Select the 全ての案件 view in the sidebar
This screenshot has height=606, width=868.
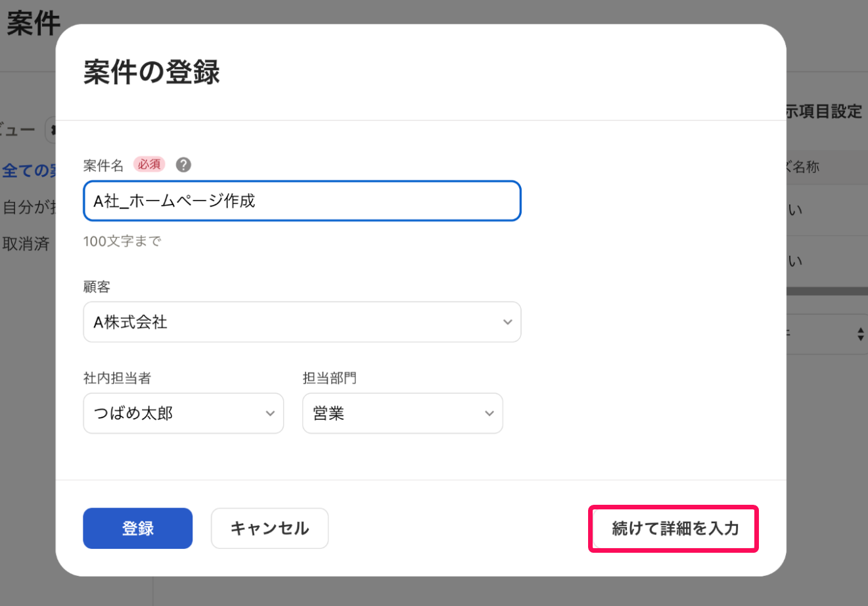(x=29, y=171)
